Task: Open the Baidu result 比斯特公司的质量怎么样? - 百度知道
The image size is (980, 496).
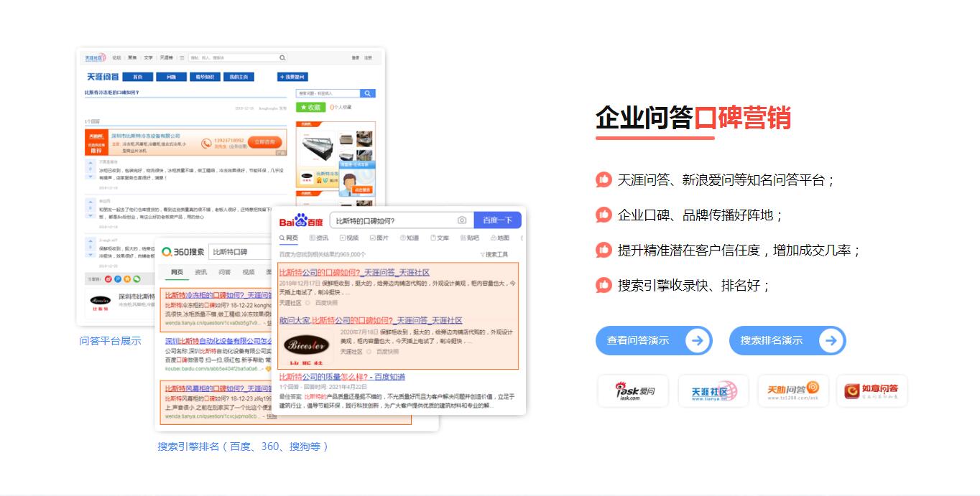Action: (x=342, y=377)
